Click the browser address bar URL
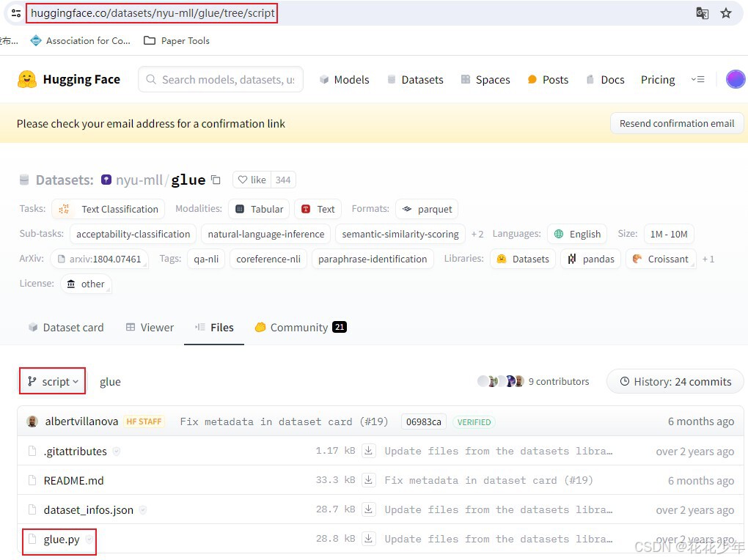Screen dimensions: 748x560 point(153,13)
